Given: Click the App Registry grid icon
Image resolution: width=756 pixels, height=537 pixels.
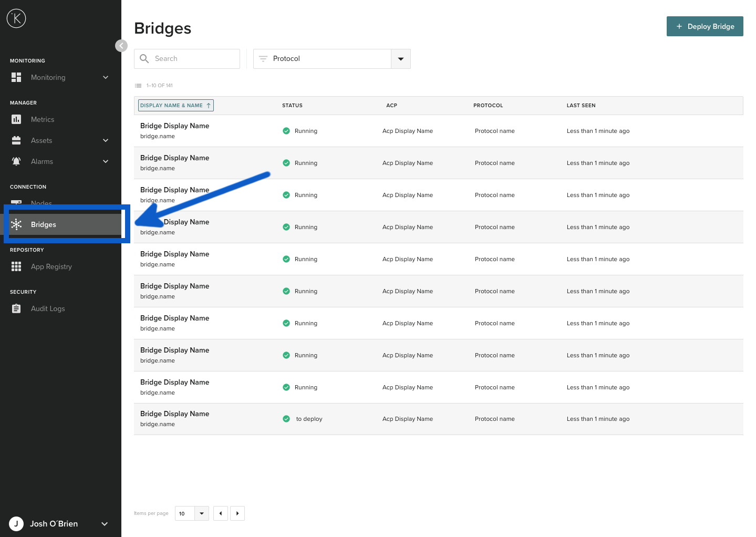Looking at the screenshot, I should point(16,266).
